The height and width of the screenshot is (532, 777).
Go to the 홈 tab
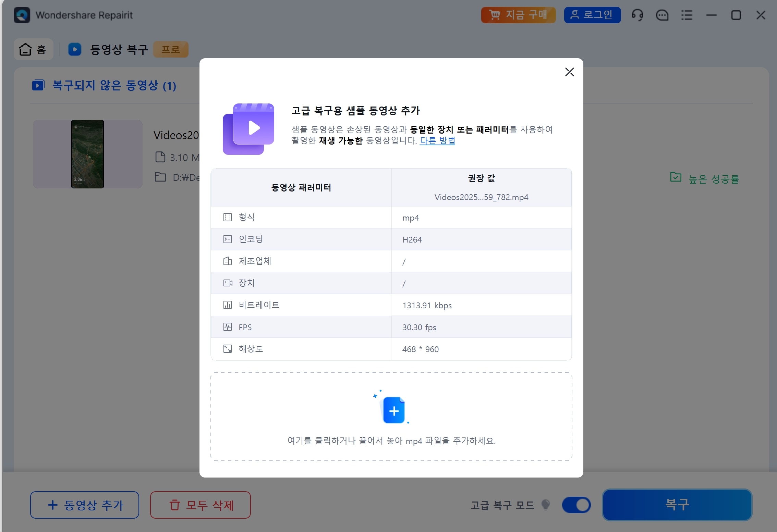point(33,49)
